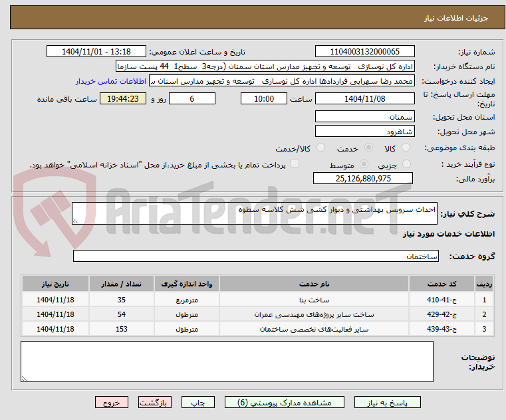Click the گروه خدمت field ساختمان
The image size is (506, 420).
[255, 256]
